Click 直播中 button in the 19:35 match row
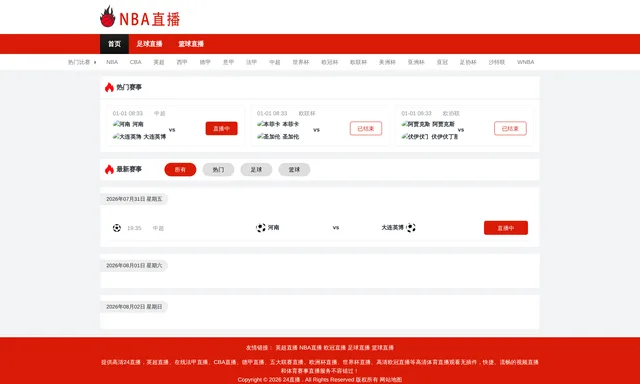The image size is (640, 384). [506, 228]
